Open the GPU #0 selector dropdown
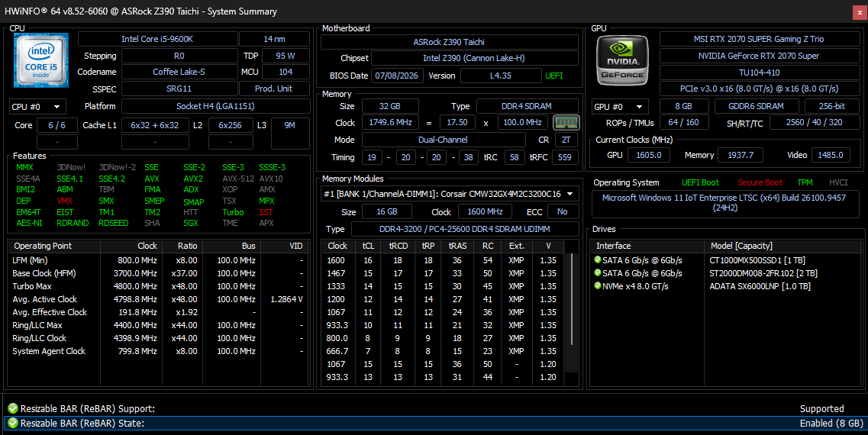This screenshot has width=868, height=435. 620,107
